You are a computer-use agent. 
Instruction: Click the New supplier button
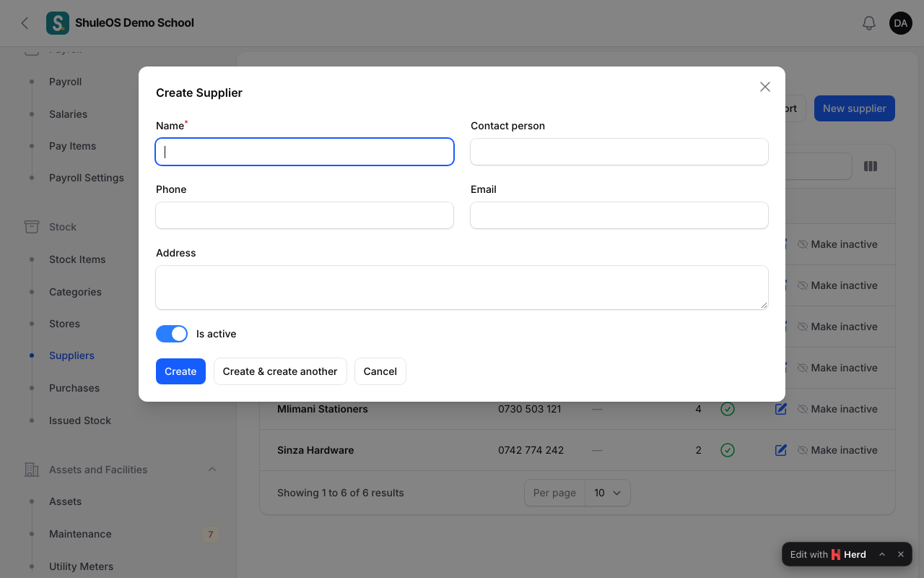click(x=855, y=108)
